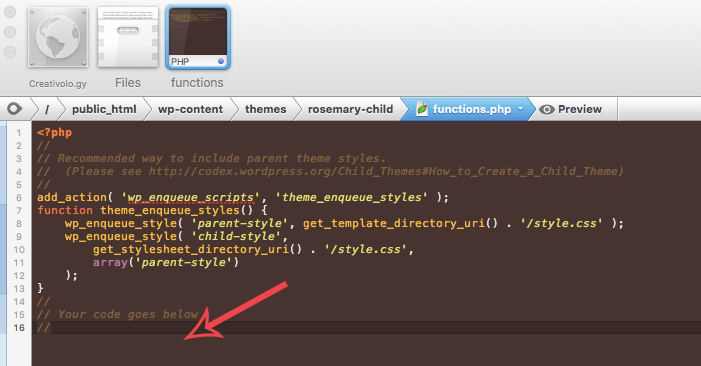The height and width of the screenshot is (366, 701).
Task: Click the middle window control circle
Action: [x=10, y=32]
